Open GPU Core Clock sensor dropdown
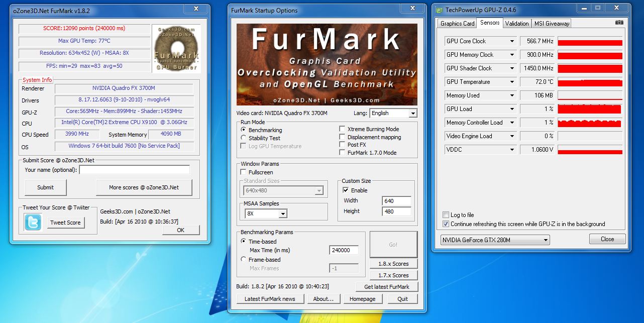This screenshot has width=644, height=323. [x=512, y=41]
